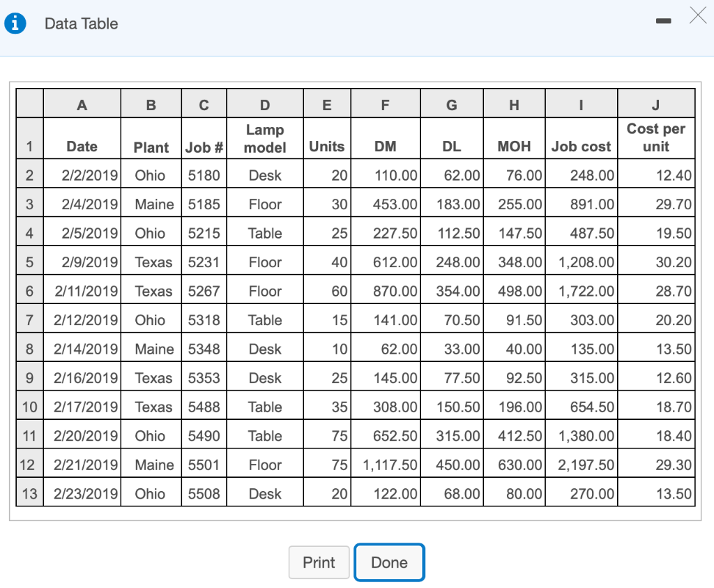Click the Plant column heading
The width and height of the screenshot is (714, 588).
pyautogui.click(x=151, y=139)
